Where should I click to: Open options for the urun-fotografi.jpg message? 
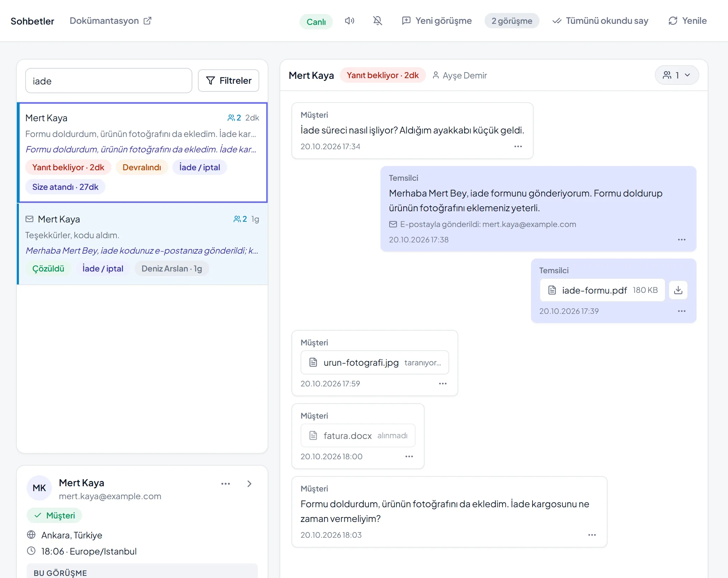443,384
